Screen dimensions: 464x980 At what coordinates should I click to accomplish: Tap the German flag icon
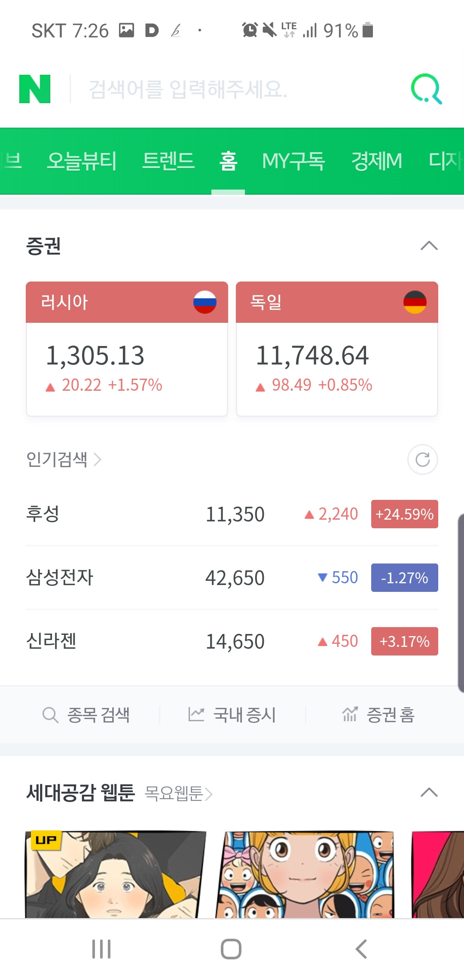[x=415, y=302]
